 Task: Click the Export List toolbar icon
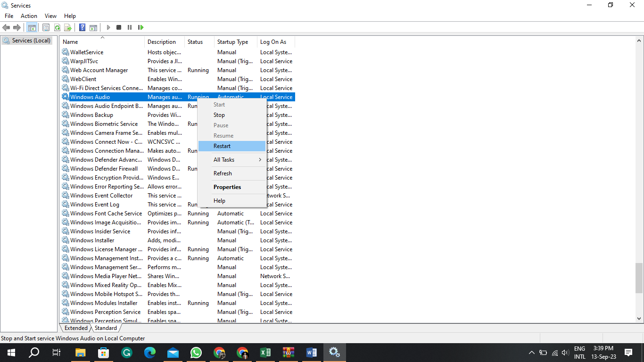click(x=68, y=27)
